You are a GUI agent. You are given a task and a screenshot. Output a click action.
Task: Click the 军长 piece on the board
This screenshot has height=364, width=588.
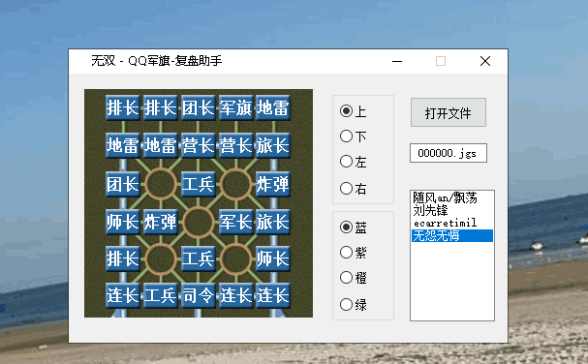235,222
